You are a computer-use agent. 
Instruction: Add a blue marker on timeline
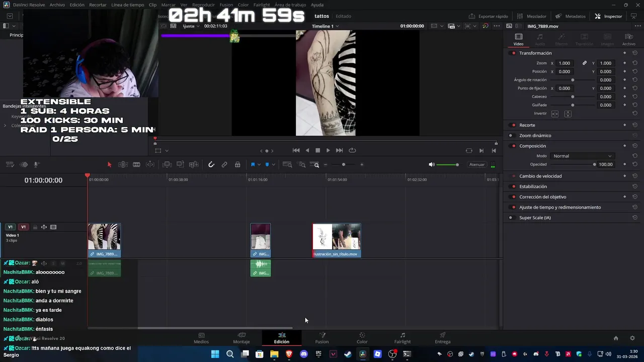click(x=267, y=164)
